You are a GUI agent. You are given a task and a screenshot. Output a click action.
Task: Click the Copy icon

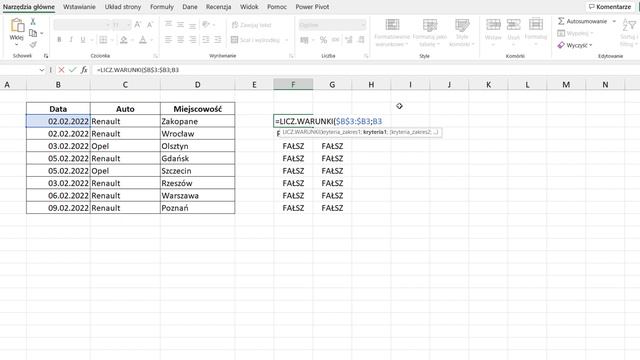click(x=33, y=33)
